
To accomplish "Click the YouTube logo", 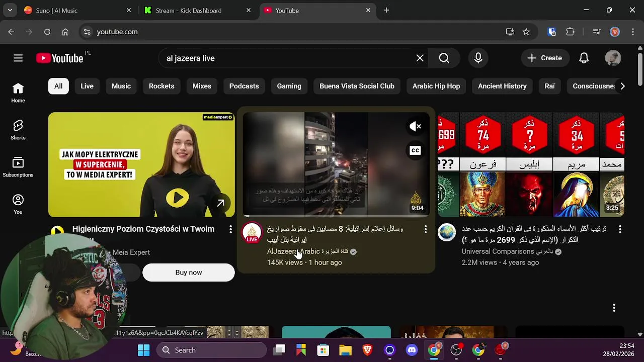I will [x=59, y=58].
